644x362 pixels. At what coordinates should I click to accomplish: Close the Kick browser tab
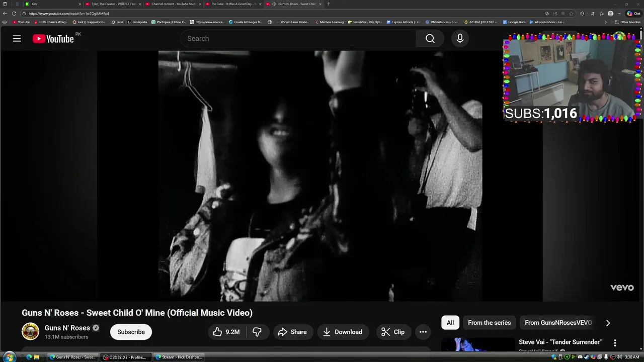pyautogui.click(x=79, y=4)
